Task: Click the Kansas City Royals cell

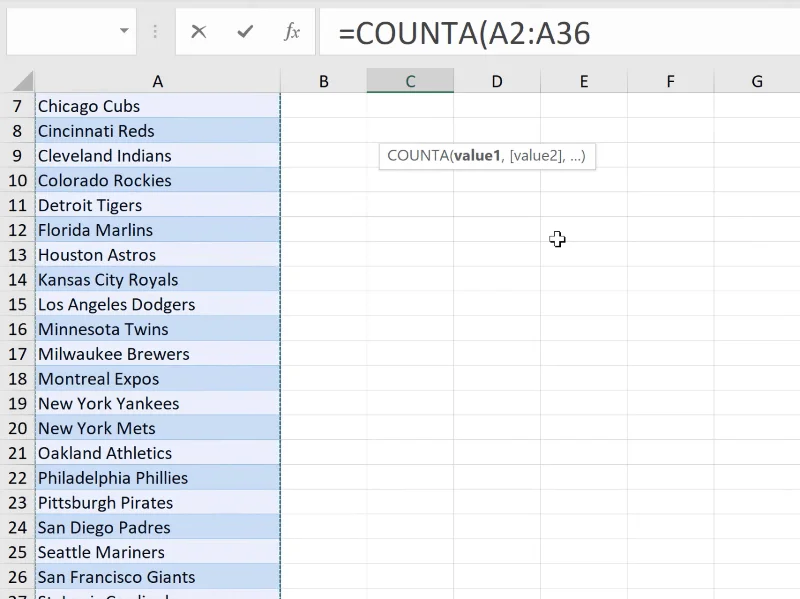Action: pos(158,280)
